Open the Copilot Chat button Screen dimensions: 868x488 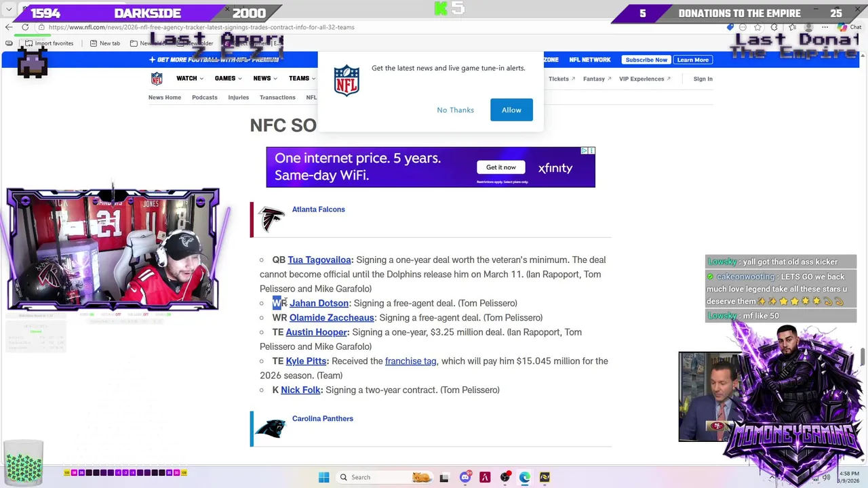(x=850, y=27)
